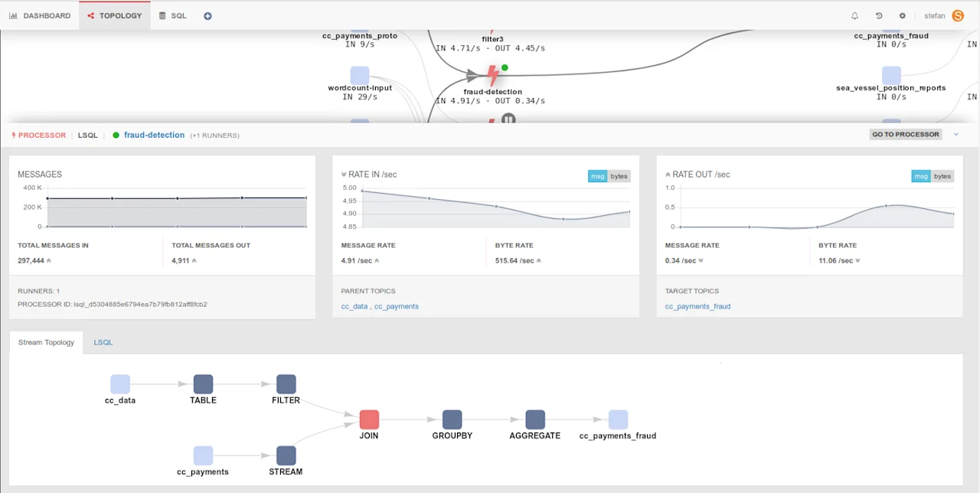The height and width of the screenshot is (493, 980).
Task: Collapse the processor details panel chevron
Action: pos(956,135)
